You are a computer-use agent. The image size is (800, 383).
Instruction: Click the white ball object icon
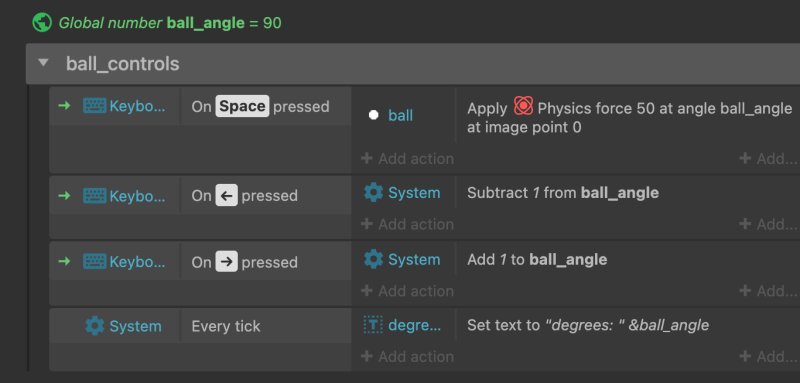pyautogui.click(x=373, y=115)
